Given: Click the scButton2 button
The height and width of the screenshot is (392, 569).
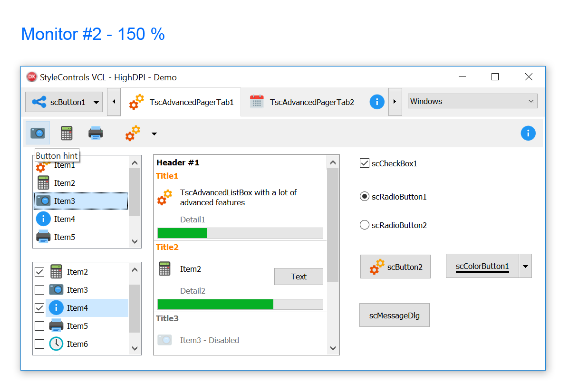Looking at the screenshot, I should coord(395,267).
